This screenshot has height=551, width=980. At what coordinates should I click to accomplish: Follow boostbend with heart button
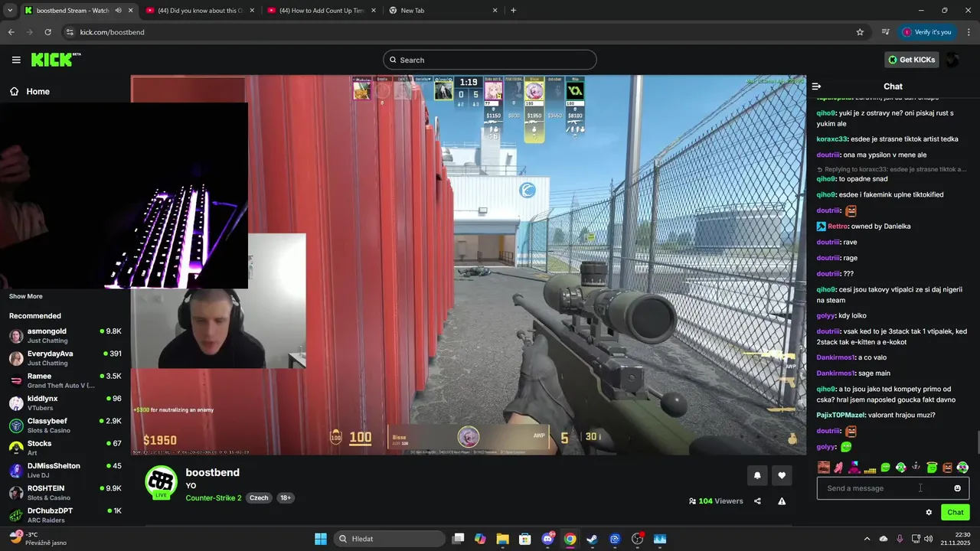tap(782, 475)
